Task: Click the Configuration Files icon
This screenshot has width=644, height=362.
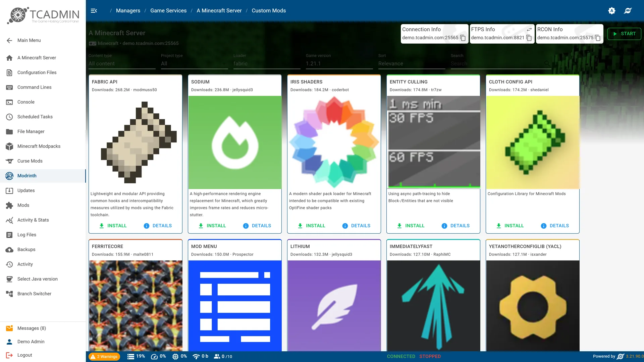Action: (9, 72)
